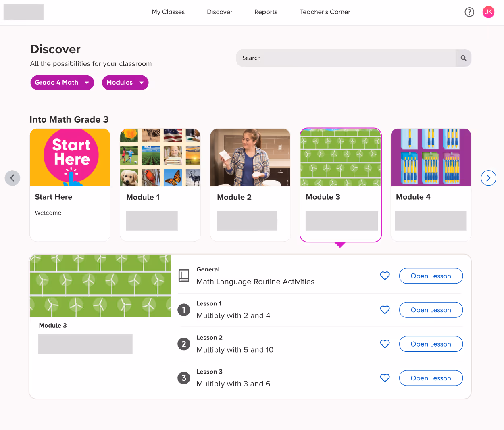
Task: Click the Lesson 3 number badge
Action: click(x=184, y=378)
